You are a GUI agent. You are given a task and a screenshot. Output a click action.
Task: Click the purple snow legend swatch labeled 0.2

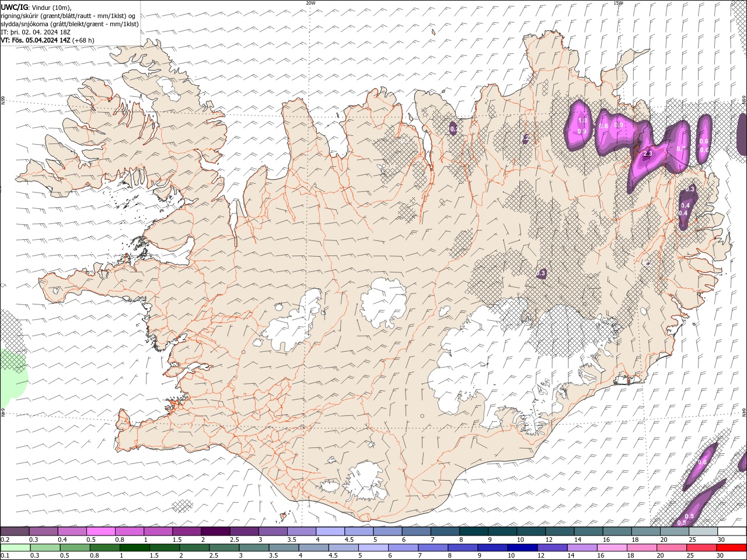coord(15,531)
